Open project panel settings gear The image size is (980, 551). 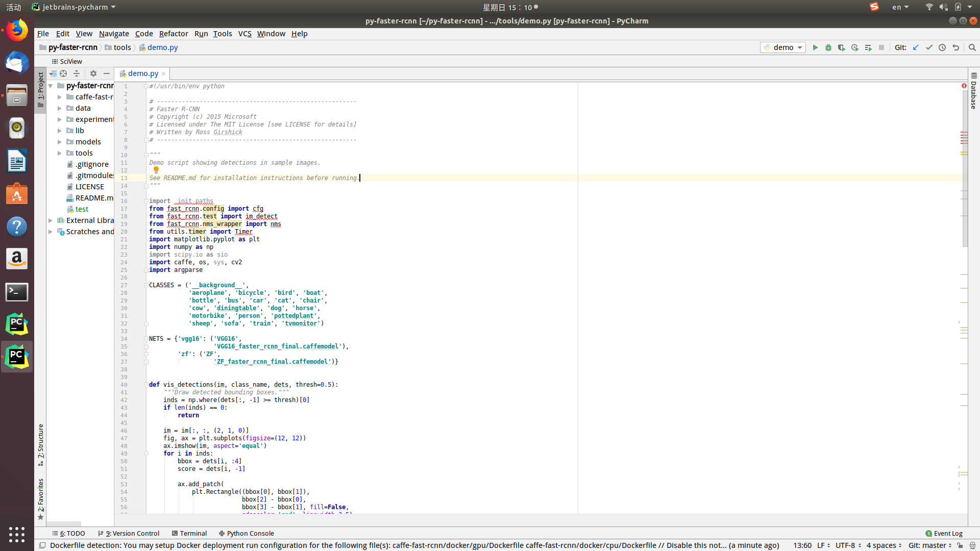93,73
